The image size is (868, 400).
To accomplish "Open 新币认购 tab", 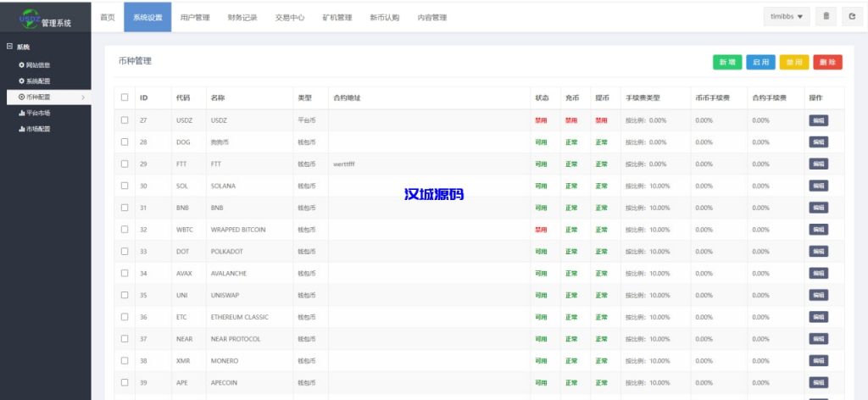I will 385,17.
